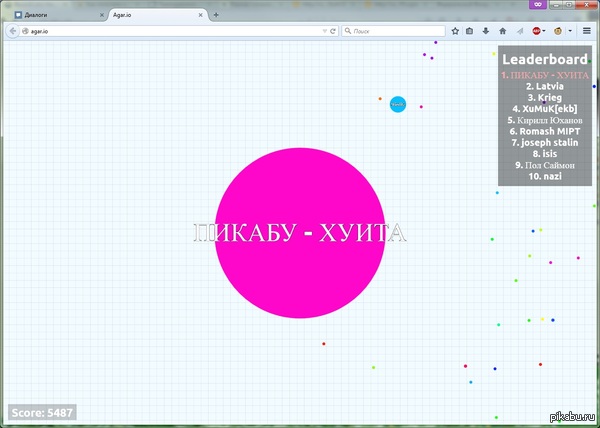Click the paper plane share icon
The image size is (600, 428).
[519, 31]
